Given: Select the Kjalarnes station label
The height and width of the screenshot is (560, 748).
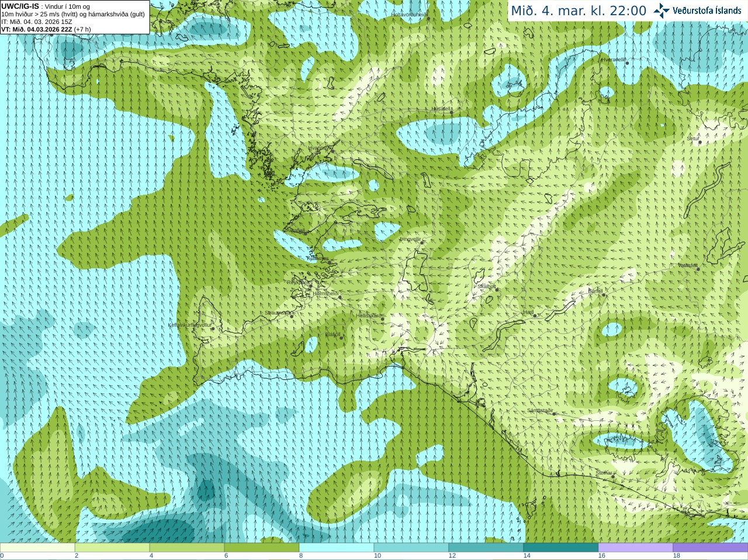Looking at the screenshot, I should click(x=318, y=258).
